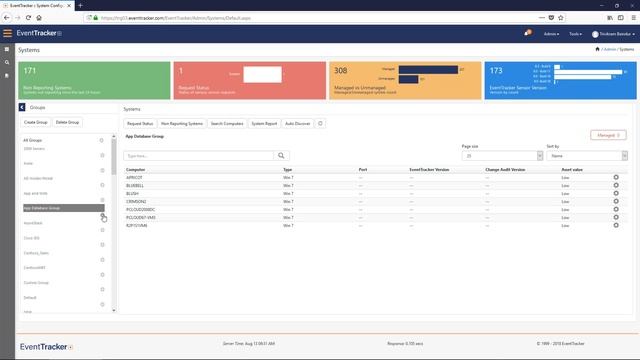Click the Admin breadcrumb link
This screenshot has width=640, height=360.
[x=609, y=49]
